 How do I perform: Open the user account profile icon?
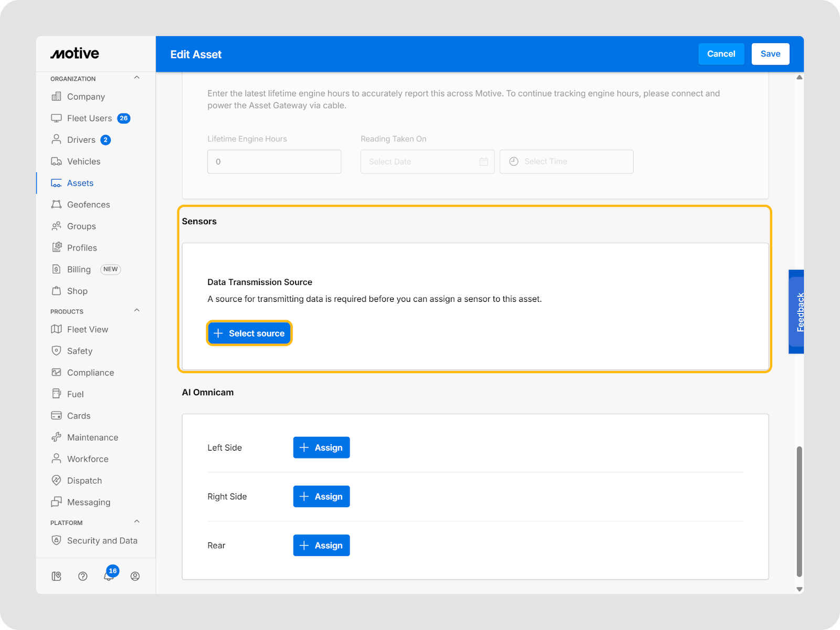pos(135,576)
